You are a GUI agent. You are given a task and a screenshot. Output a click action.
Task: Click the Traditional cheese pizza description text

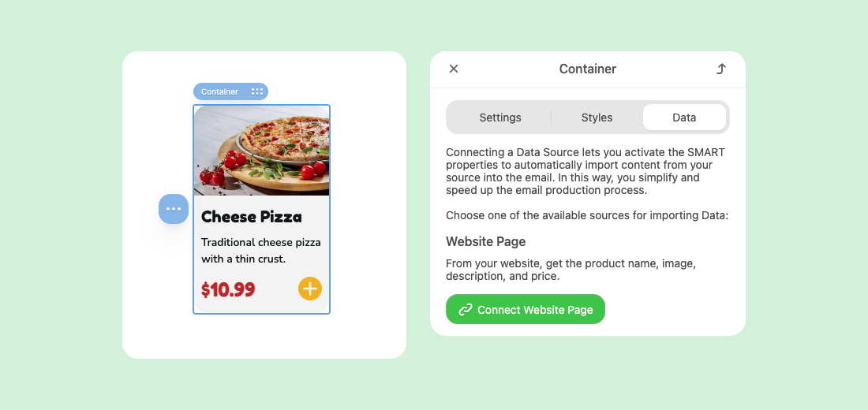click(260, 250)
